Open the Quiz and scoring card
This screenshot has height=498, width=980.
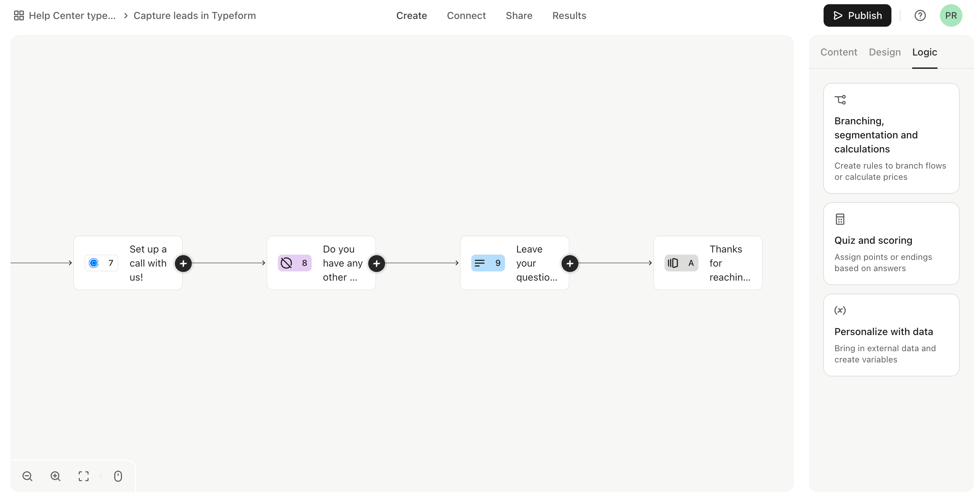click(891, 244)
